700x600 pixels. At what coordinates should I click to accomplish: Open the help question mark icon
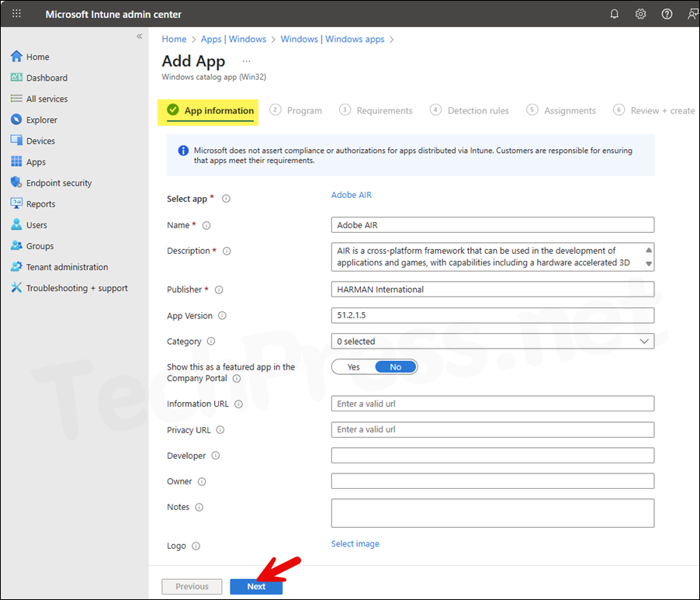click(667, 14)
